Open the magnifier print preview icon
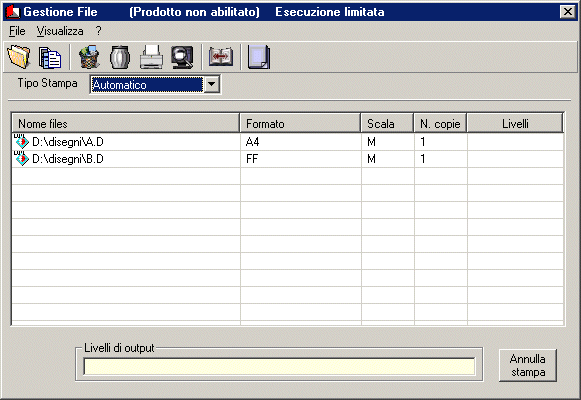The width and height of the screenshot is (581, 400). click(x=182, y=57)
